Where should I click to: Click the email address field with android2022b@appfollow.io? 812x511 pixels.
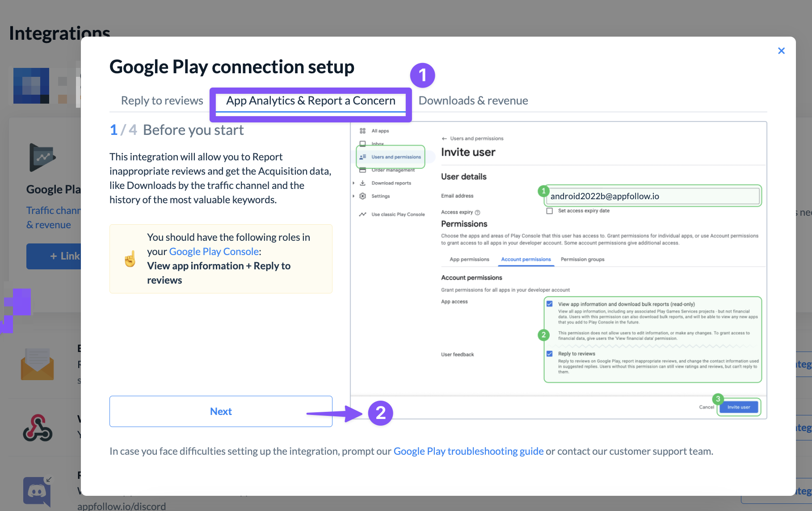click(x=653, y=196)
